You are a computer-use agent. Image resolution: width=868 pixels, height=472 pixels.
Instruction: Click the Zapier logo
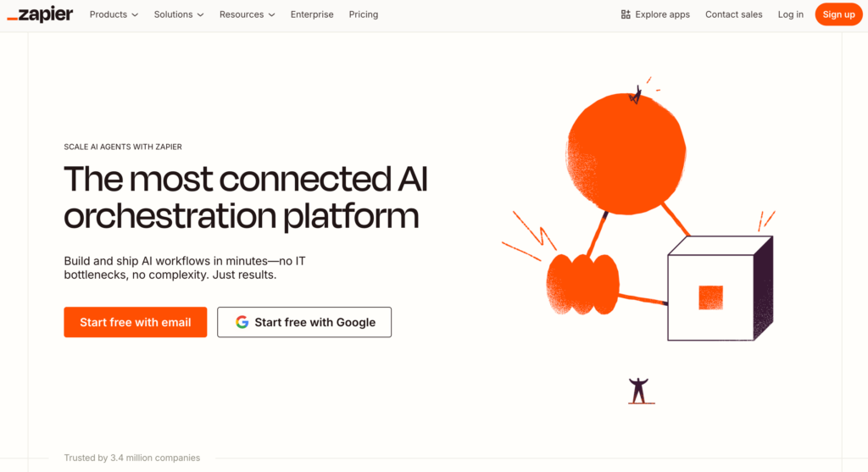click(40, 14)
